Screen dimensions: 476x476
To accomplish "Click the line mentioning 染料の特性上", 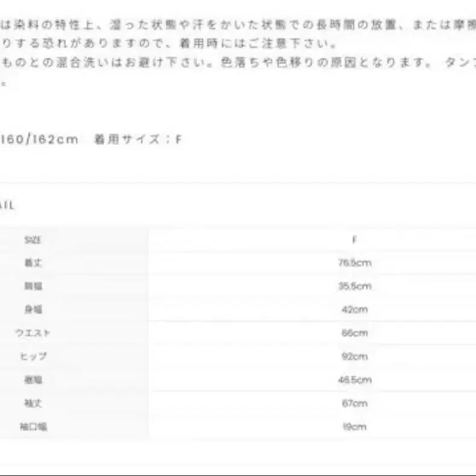I will [238, 25].
